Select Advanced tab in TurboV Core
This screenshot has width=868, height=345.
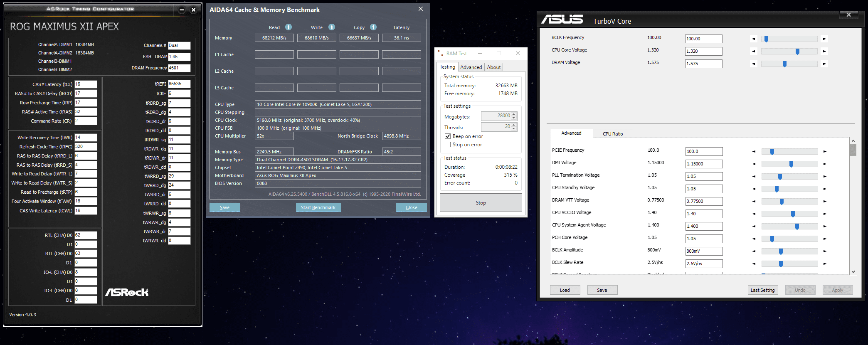coord(571,133)
